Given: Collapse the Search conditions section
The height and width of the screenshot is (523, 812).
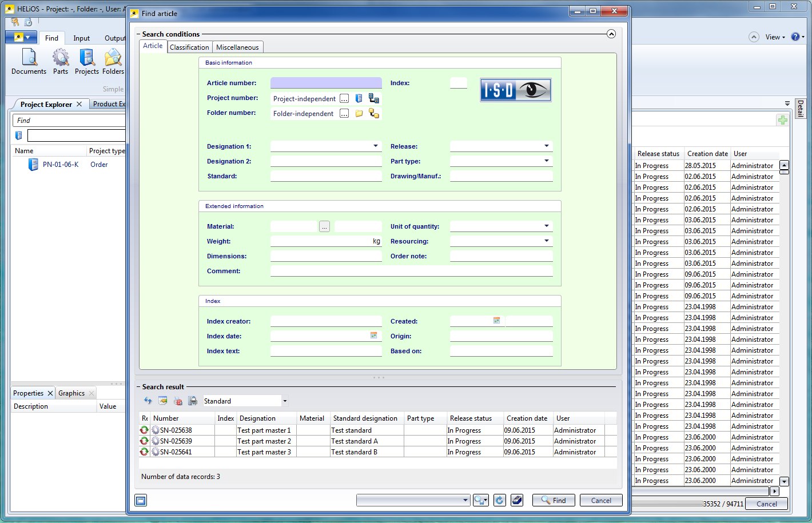Looking at the screenshot, I should (x=611, y=34).
